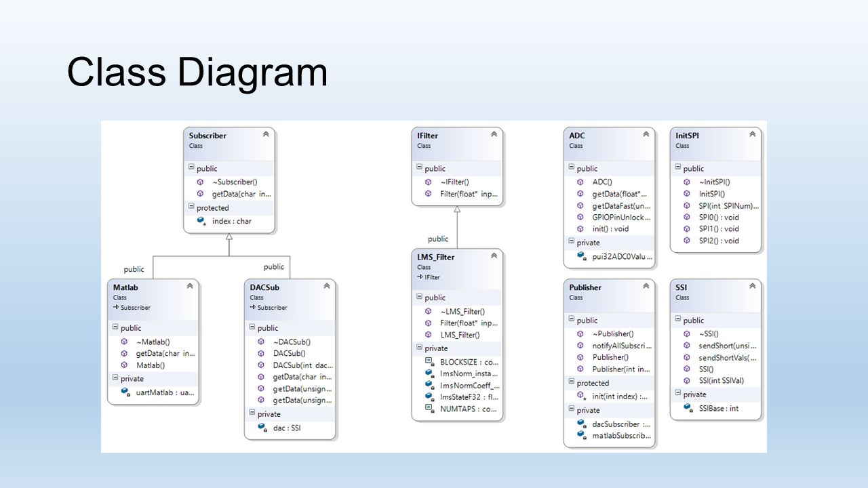Click the ~Publisher() method icon
This screenshot has width=868, height=488.
(580, 333)
